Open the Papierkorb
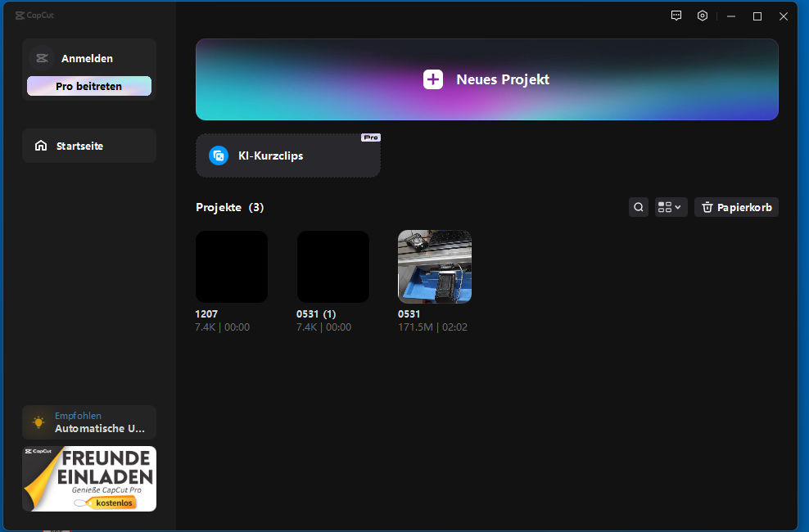 point(736,207)
